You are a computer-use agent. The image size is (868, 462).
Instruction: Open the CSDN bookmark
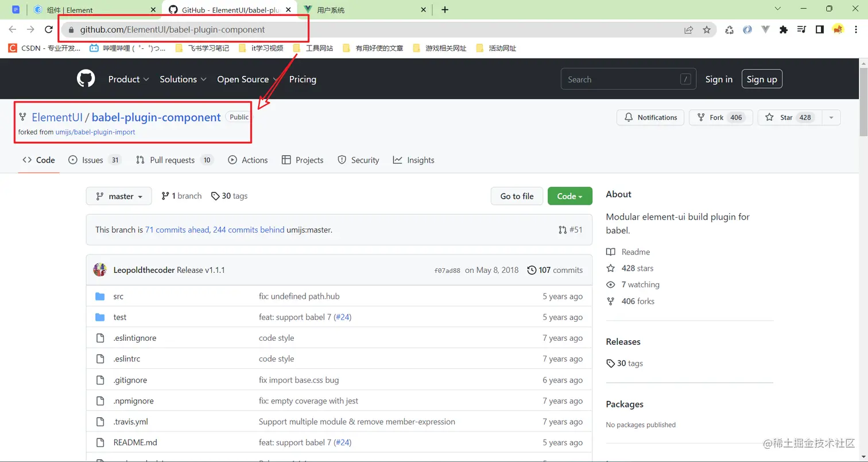click(44, 48)
